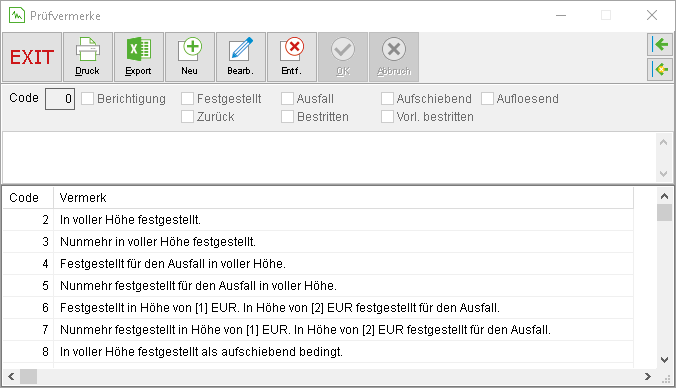Click the Vermerk column header
The image size is (676, 388).
coord(343,198)
